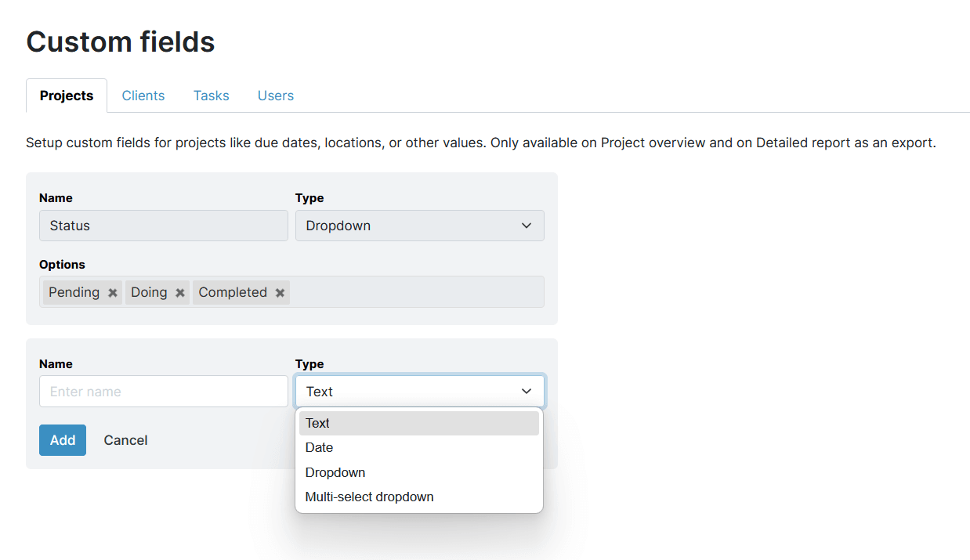Click the chevron on the new field's Type dropdown
The image size is (970, 560).
(x=527, y=391)
